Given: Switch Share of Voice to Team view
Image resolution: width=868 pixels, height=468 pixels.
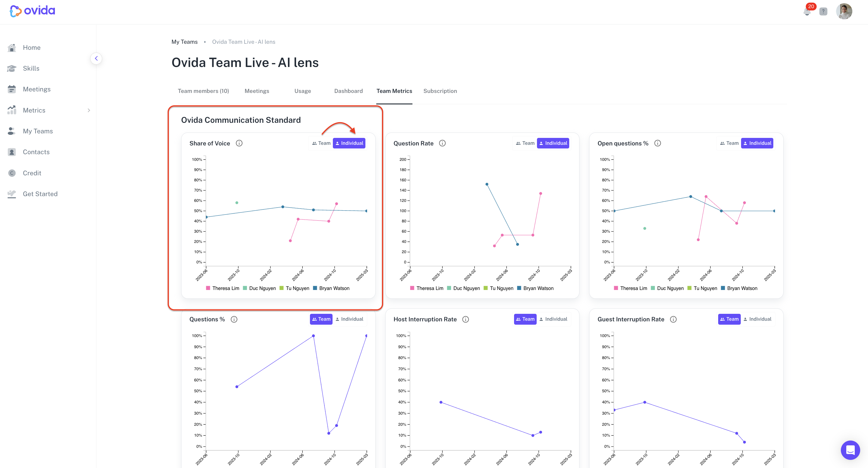Looking at the screenshot, I should pyautogui.click(x=321, y=143).
